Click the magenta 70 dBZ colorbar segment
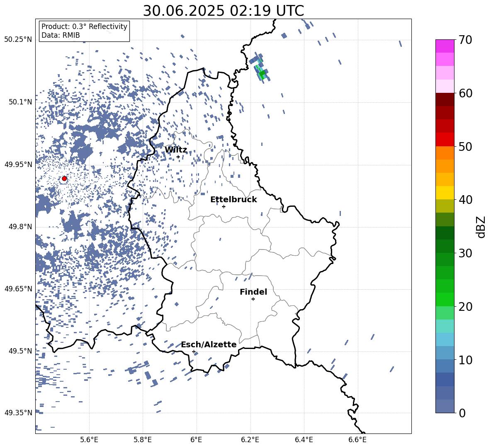The width and height of the screenshot is (491, 448). click(445, 46)
